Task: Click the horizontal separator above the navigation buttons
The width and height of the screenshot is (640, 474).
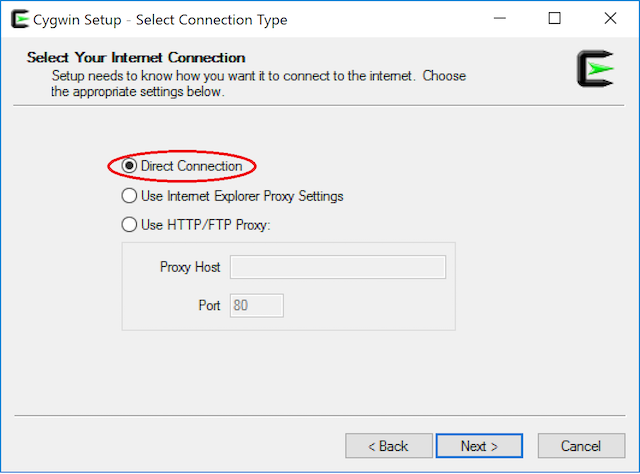Action: [x=320, y=415]
